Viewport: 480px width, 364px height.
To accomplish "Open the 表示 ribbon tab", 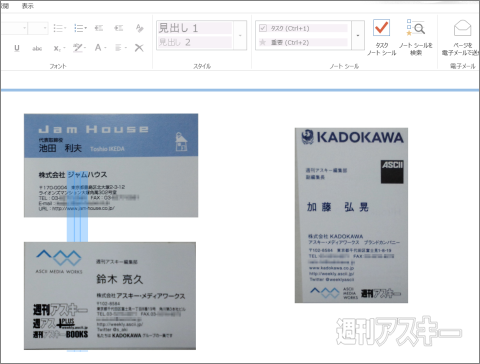I will [28, 6].
